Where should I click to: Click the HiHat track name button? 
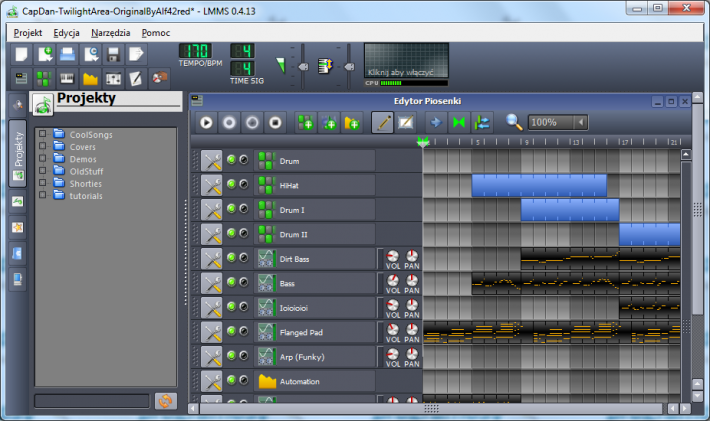(x=315, y=186)
